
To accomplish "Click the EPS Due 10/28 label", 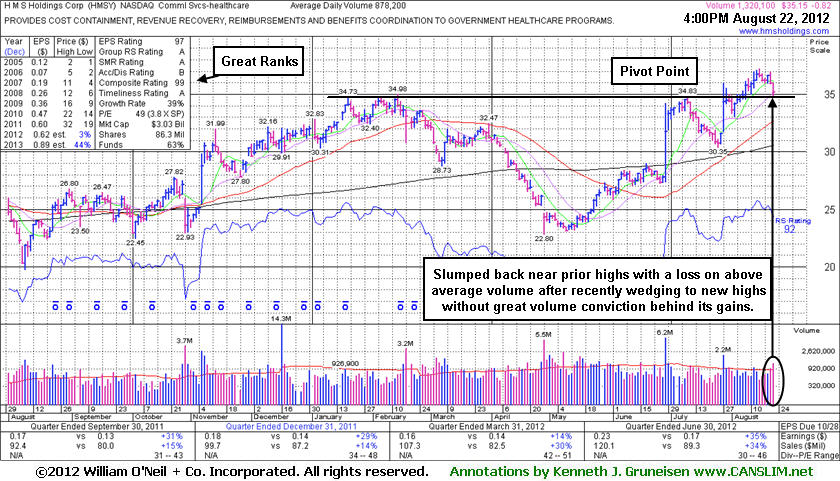I will (x=810, y=427).
